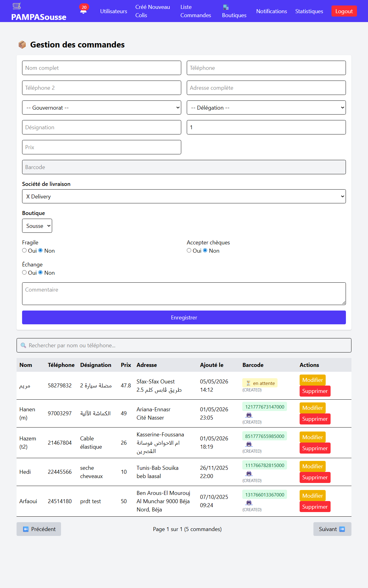
Task: Focus the Nom complet field
Action: 102,68
